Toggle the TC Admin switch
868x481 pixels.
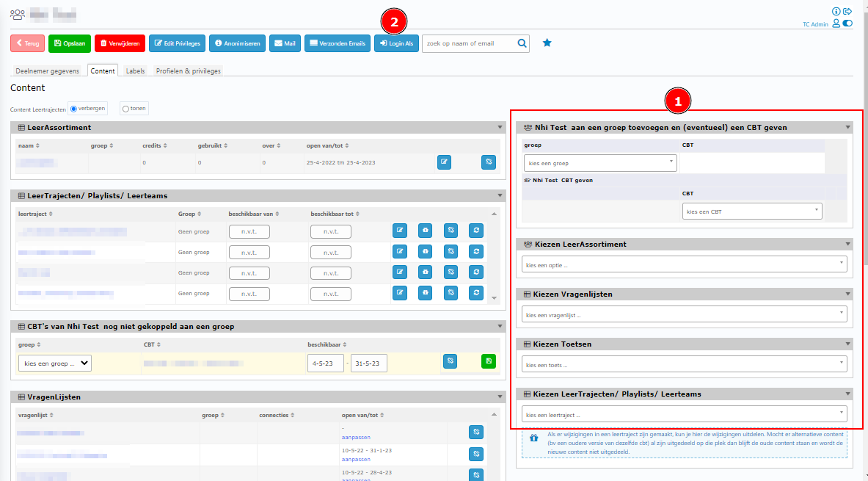tap(848, 24)
